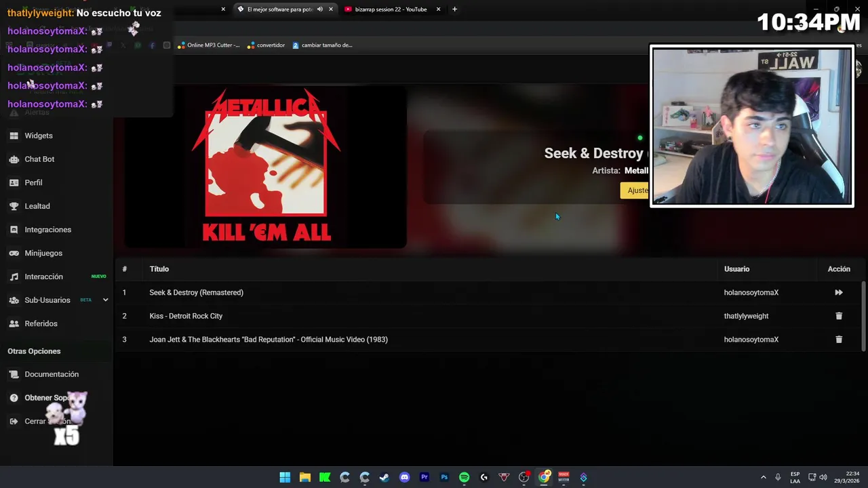This screenshot has height=488, width=868.
Task: Click the Widgets grid icon
Action: 14,136
